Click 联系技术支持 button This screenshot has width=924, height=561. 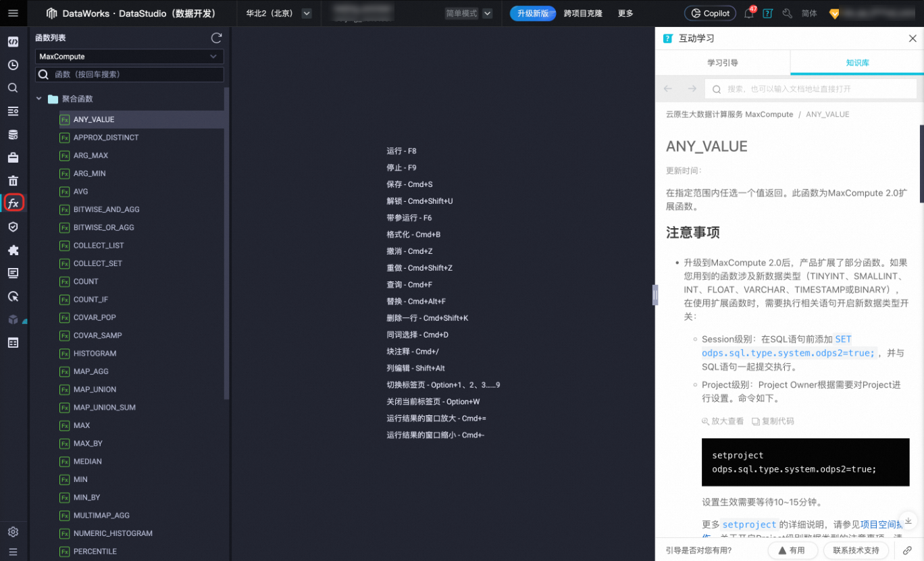pyautogui.click(x=856, y=550)
